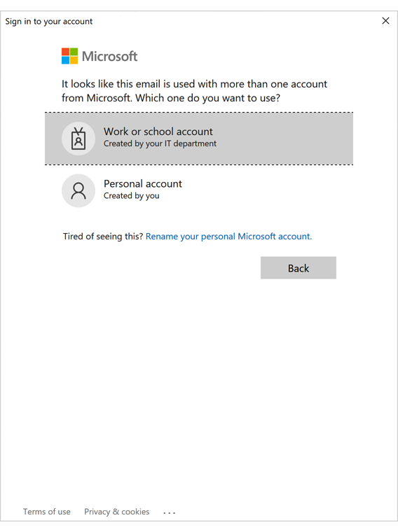Click the Microsoft logo
The width and height of the screenshot is (398, 532).
(x=99, y=56)
